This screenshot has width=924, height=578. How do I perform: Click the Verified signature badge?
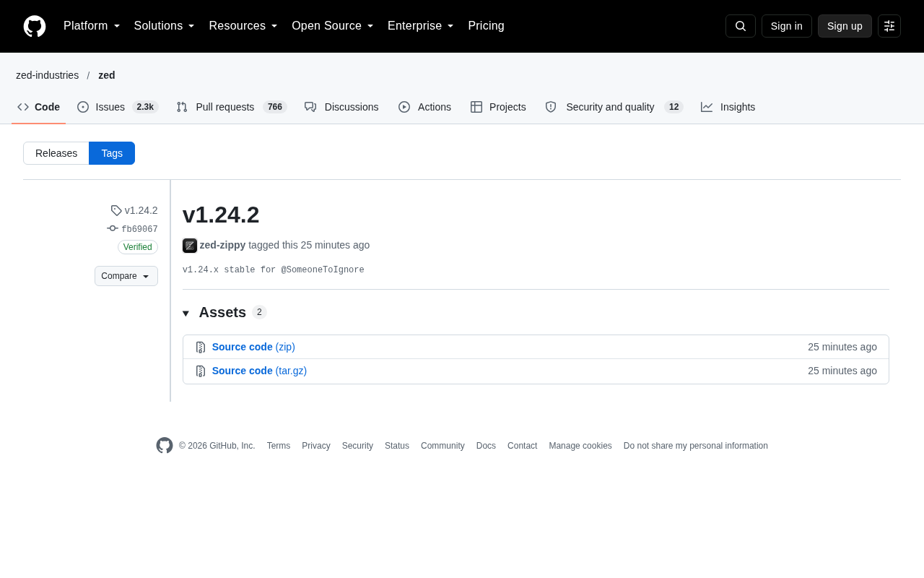click(x=138, y=247)
